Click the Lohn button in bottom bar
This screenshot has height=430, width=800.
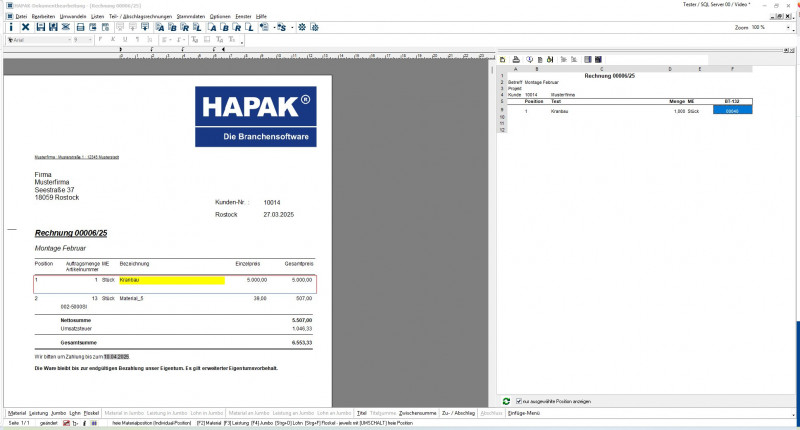coord(75,413)
